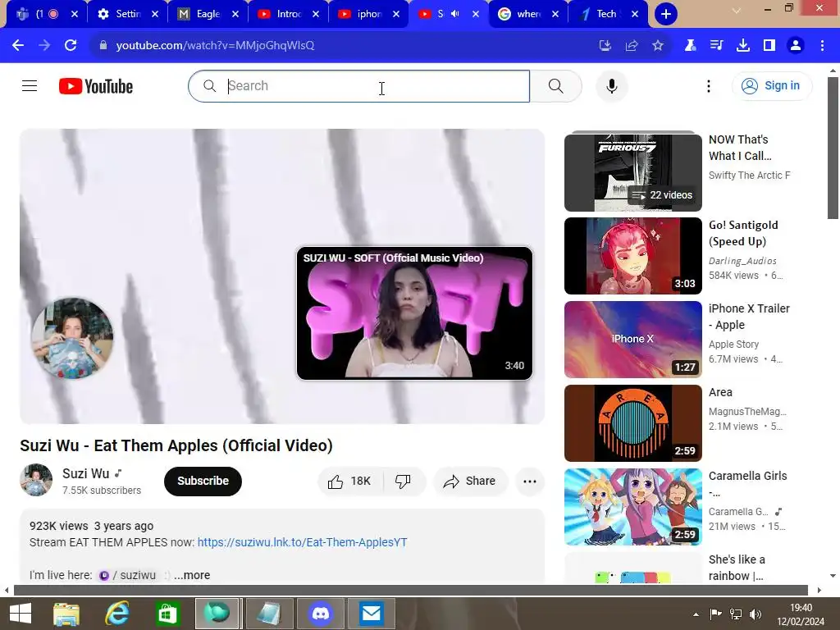The height and width of the screenshot is (630, 840).
Task: Install app icon in address bar
Action: click(605, 46)
